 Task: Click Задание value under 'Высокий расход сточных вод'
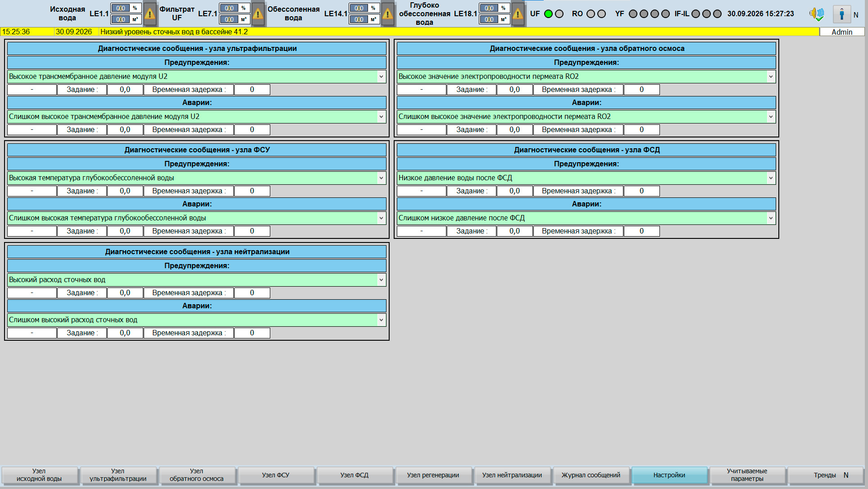click(125, 293)
